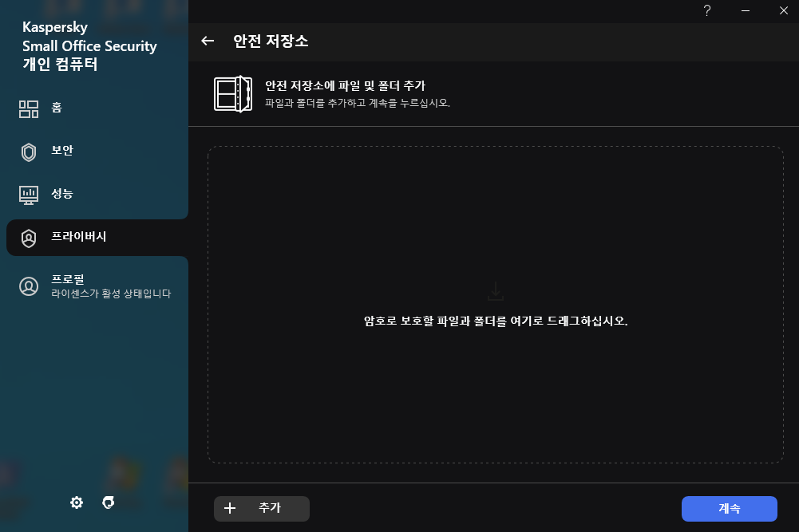Open support via the headset icon

[x=108, y=503]
